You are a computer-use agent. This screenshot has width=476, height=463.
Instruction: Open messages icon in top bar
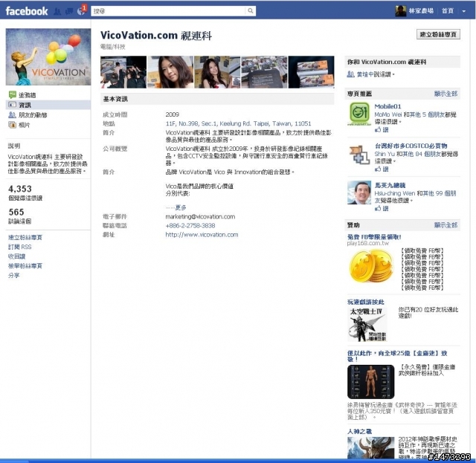[69, 11]
